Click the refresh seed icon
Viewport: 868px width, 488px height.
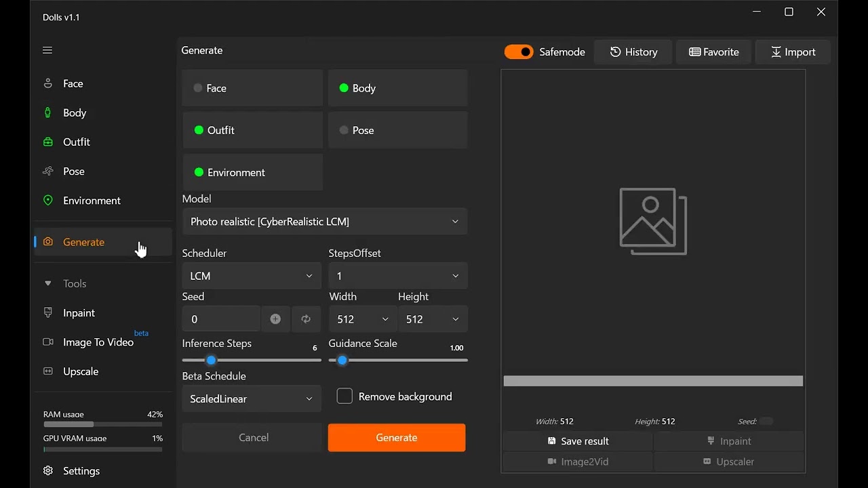coord(306,319)
